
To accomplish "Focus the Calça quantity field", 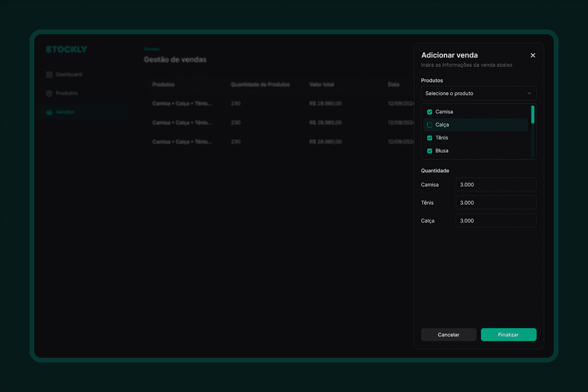I will (496, 221).
